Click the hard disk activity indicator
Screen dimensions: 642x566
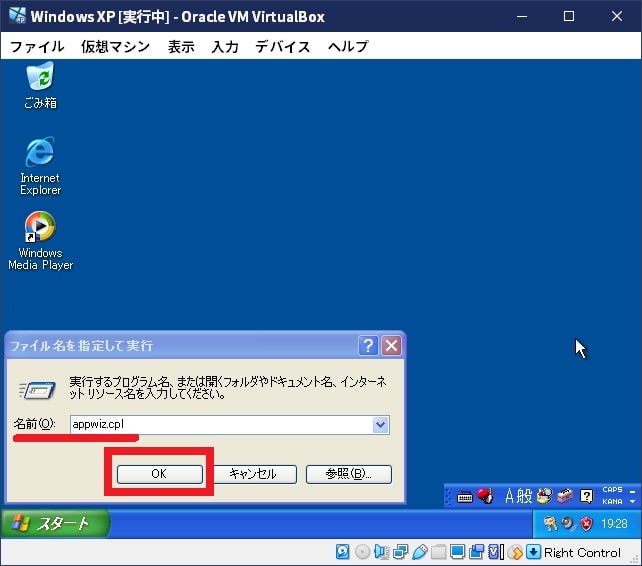(x=342, y=552)
